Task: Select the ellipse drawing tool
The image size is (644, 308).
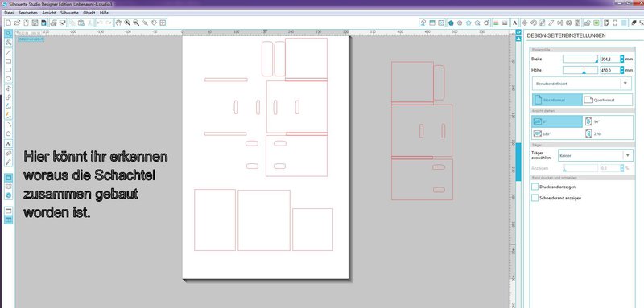Action: tap(8, 79)
